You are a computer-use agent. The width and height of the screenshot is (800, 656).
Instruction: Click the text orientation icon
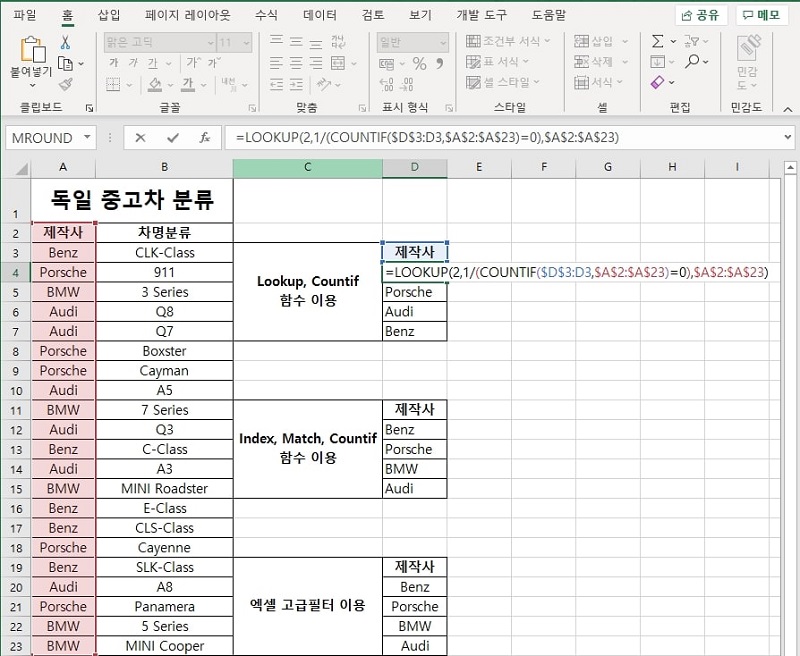click(x=323, y=84)
